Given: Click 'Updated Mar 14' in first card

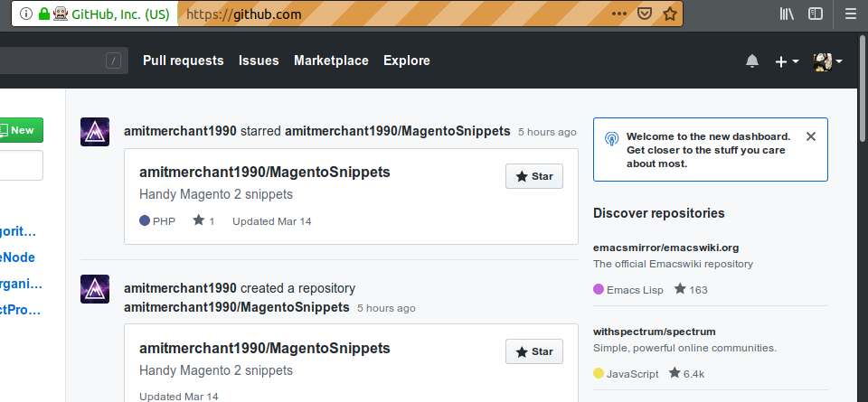Looking at the screenshot, I should pyautogui.click(x=272, y=221).
